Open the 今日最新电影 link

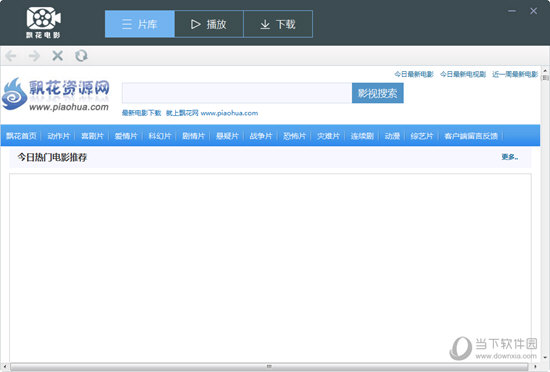point(414,74)
